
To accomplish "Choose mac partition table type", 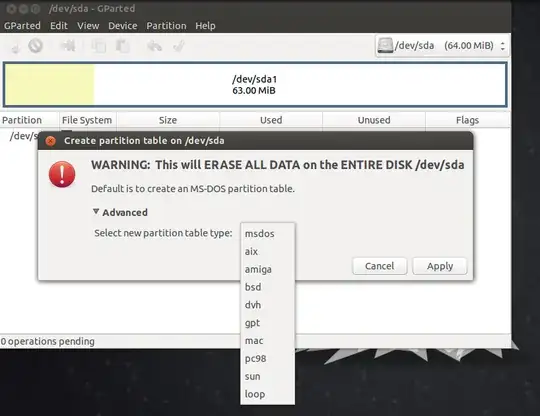I will pos(267,341).
